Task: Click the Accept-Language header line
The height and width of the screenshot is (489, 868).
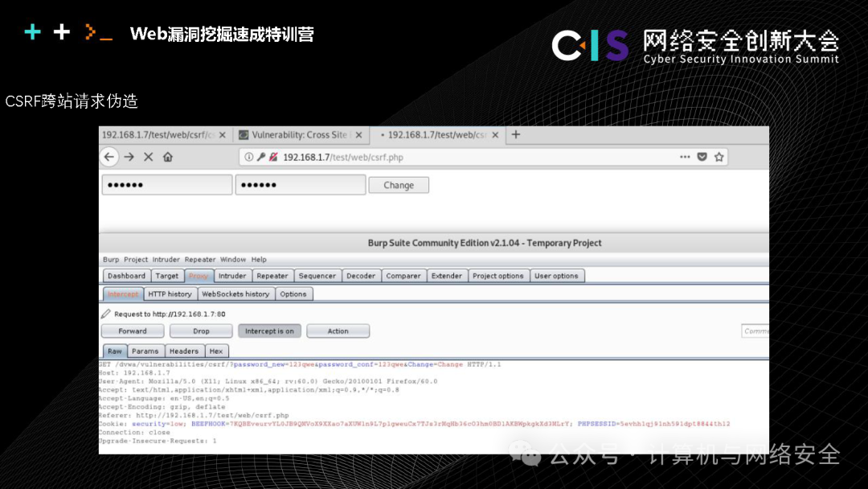Action: 164,398
